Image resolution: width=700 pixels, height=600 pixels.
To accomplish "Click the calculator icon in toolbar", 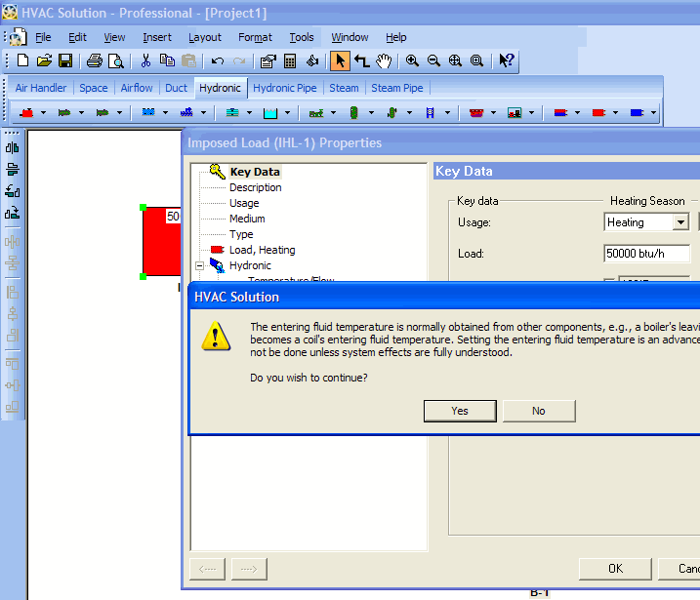I will (x=290, y=60).
